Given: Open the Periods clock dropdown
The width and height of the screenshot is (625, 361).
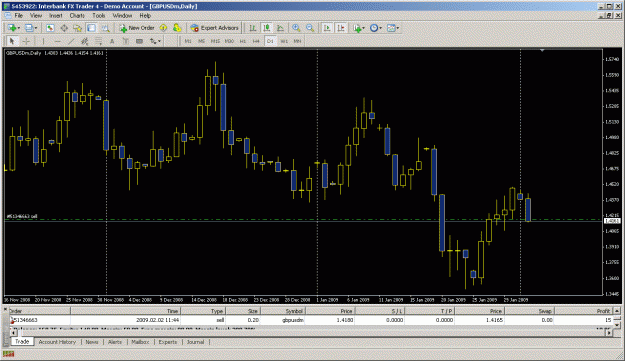Looking at the screenshot, I should tap(375, 28).
